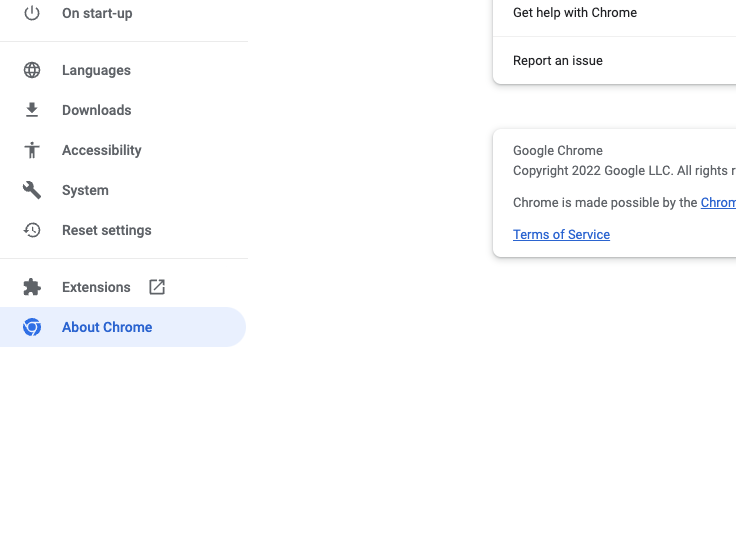Open the Chromium link in the About text
The image size is (736, 533).
coord(718,203)
